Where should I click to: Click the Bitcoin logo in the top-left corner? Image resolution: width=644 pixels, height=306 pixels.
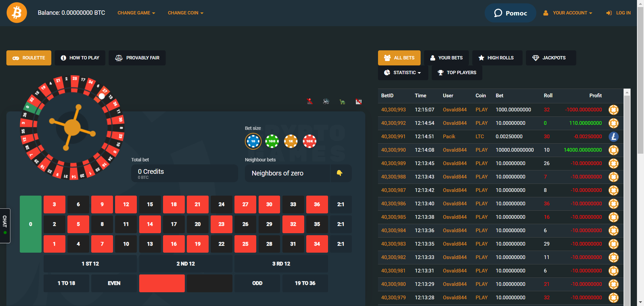pyautogui.click(x=16, y=12)
